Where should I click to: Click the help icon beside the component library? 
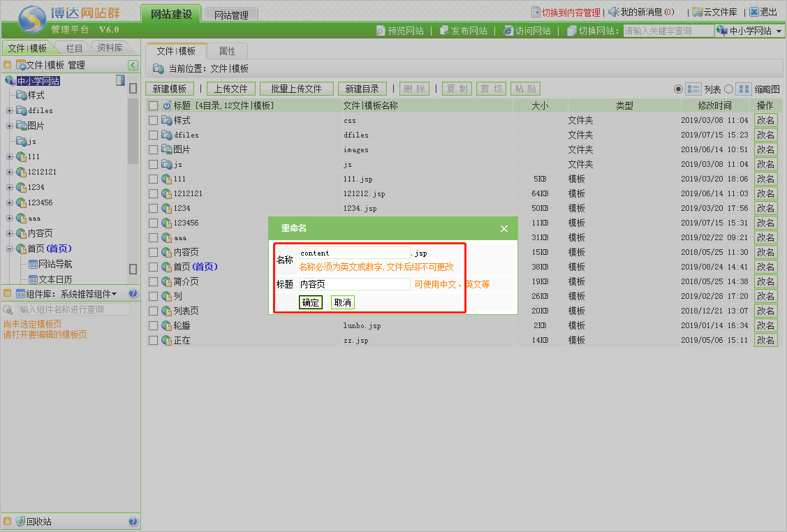pos(133,293)
